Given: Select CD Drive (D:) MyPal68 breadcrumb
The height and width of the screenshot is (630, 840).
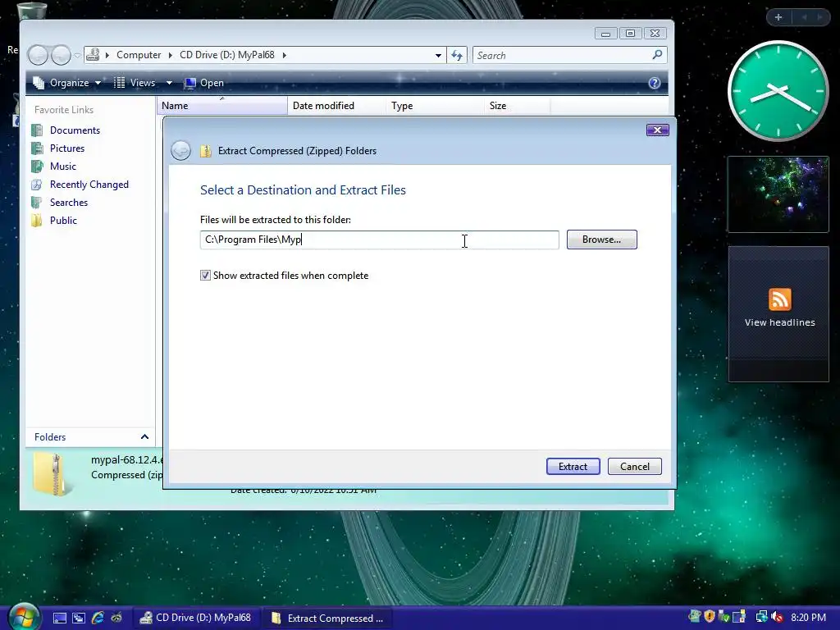Looking at the screenshot, I should (227, 55).
